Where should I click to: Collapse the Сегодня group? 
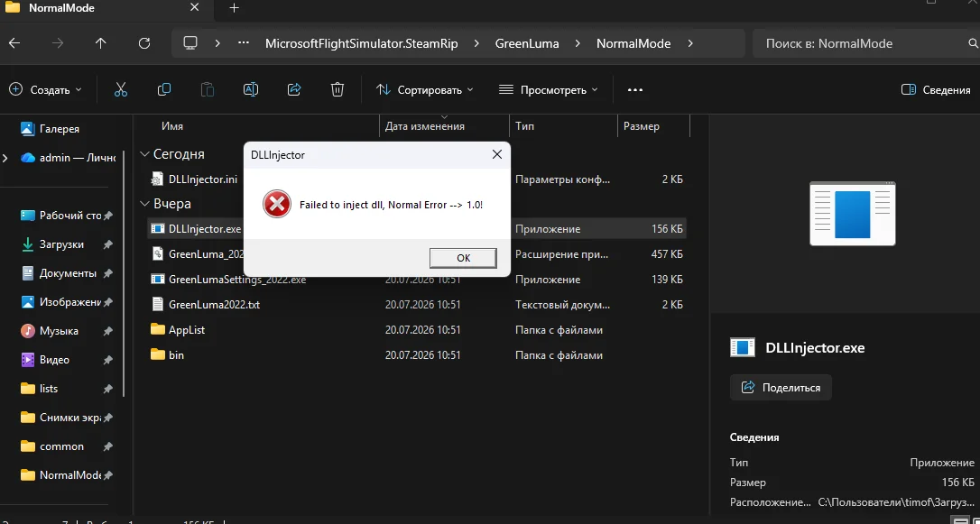click(x=145, y=154)
